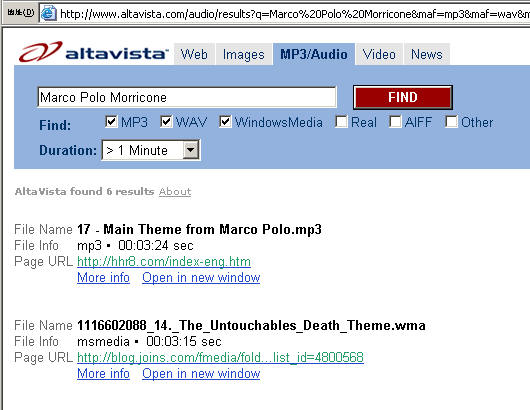Open Untouchables Death Theme in new window
The height and width of the screenshot is (410, 530).
point(201,373)
